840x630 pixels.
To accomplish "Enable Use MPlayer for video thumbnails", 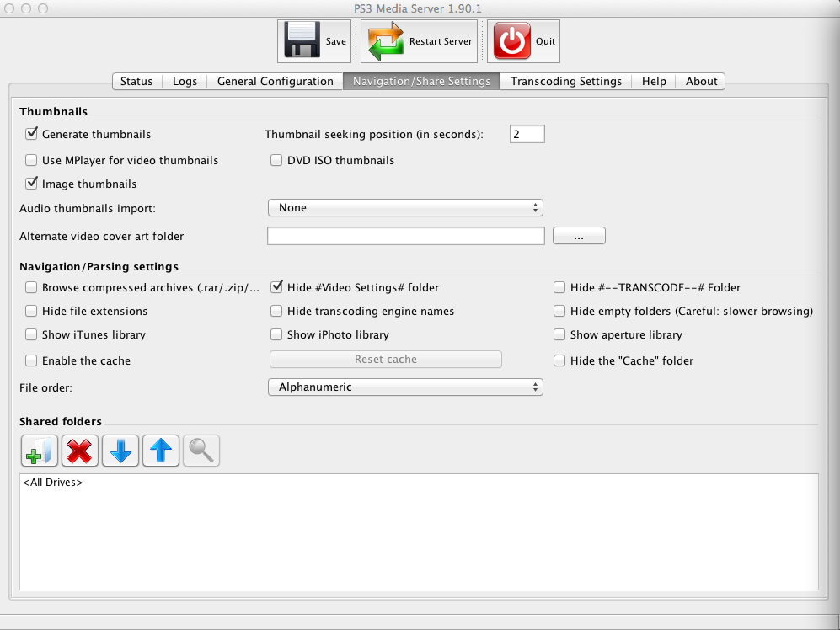I will (x=31, y=160).
